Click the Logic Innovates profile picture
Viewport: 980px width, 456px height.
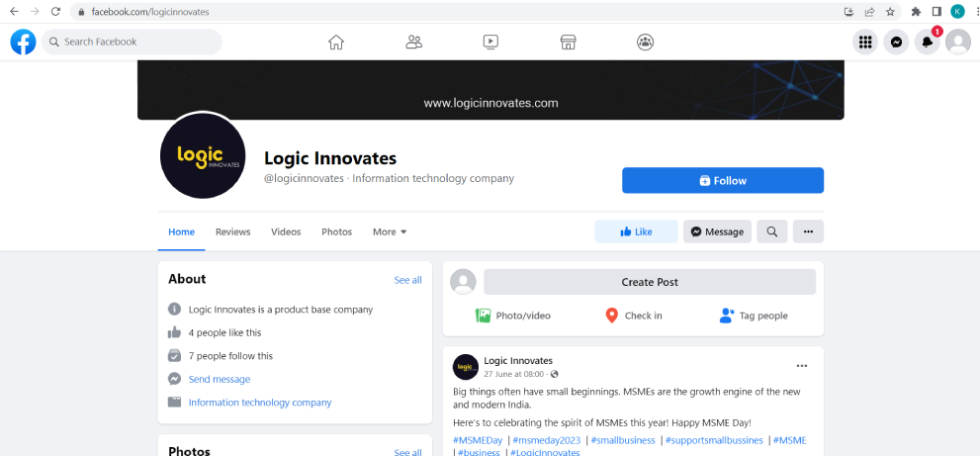pyautogui.click(x=203, y=155)
